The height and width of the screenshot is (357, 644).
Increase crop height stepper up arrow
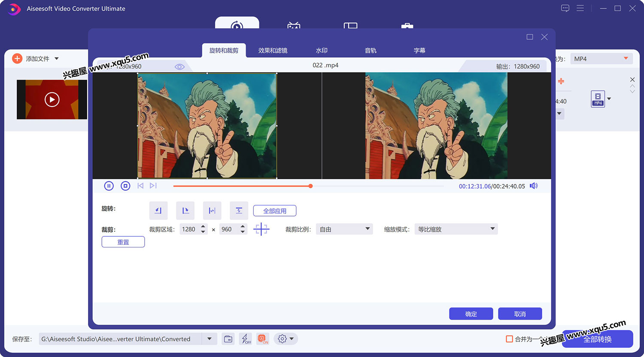[x=243, y=226]
